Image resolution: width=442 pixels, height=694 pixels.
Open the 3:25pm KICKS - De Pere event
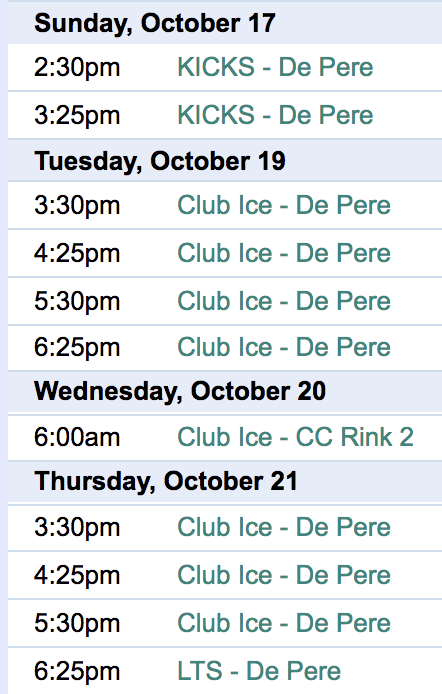[x=275, y=115]
